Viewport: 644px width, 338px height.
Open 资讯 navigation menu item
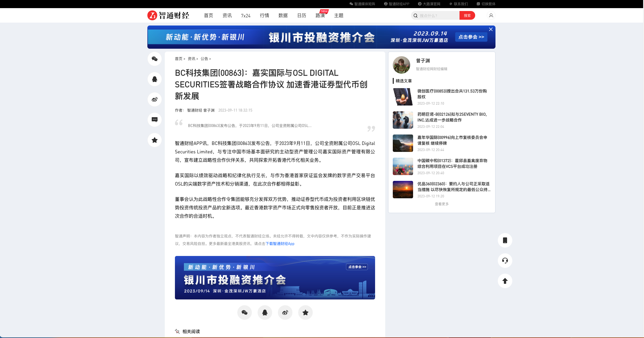[227, 15]
